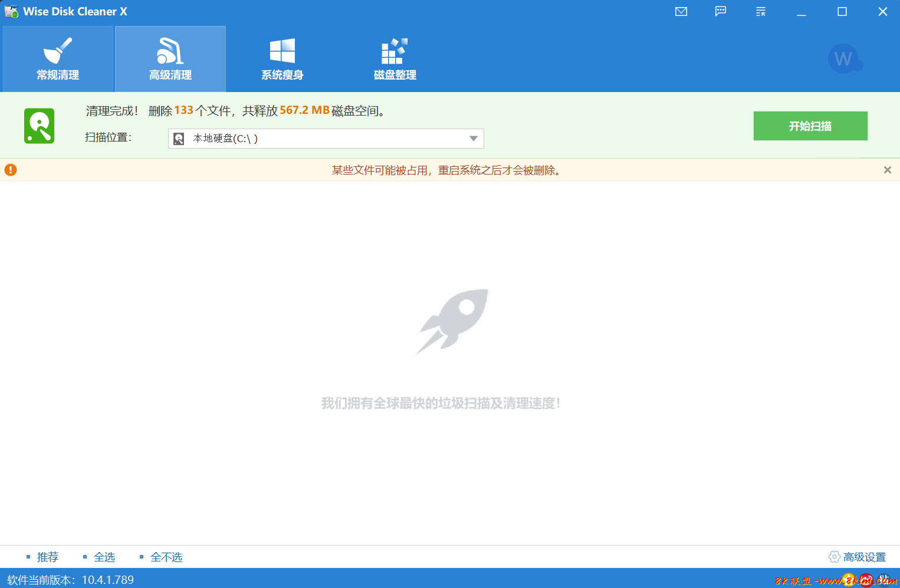Click the round W avatar icon
Screen dimensions: 900x588
(843, 59)
